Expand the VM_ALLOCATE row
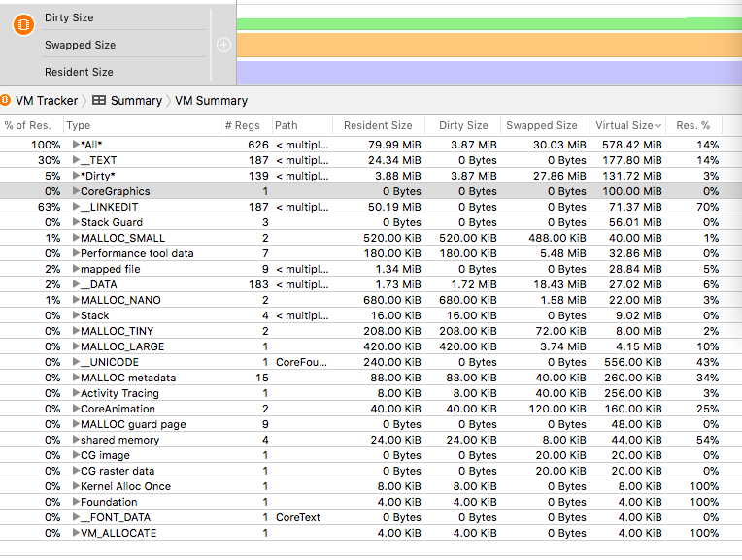This screenshot has width=742, height=560. 76,533
